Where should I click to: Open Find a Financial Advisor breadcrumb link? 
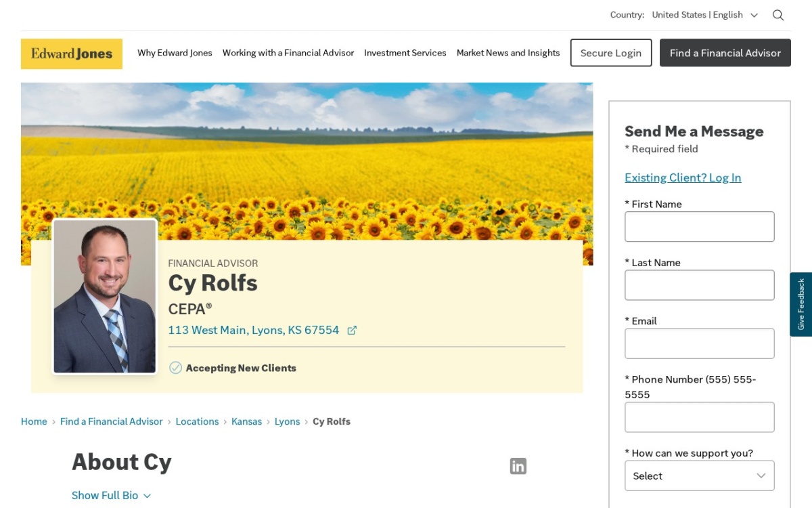point(112,421)
